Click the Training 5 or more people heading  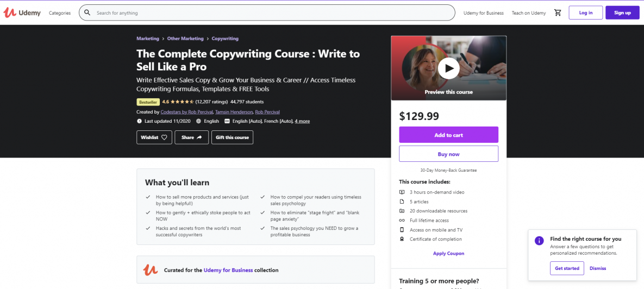point(440,281)
